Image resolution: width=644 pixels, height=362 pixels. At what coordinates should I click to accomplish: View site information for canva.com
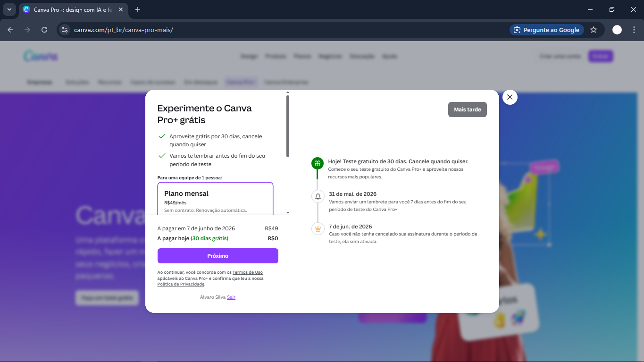[x=65, y=30]
